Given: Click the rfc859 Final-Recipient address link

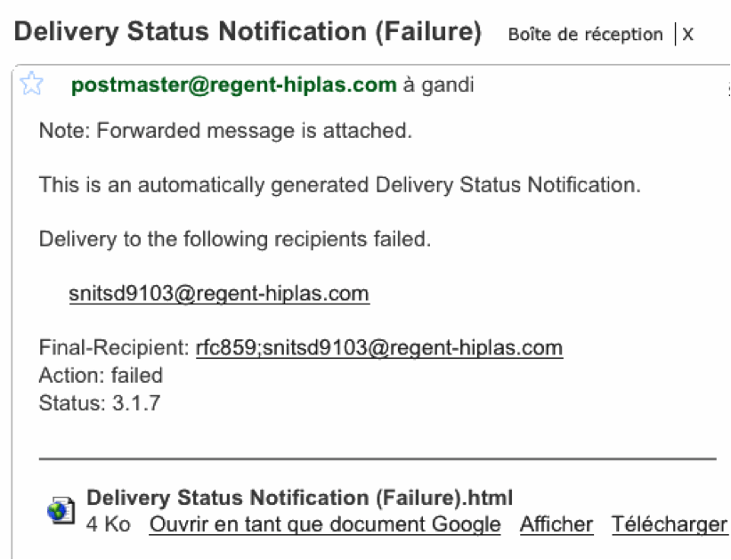Looking at the screenshot, I should click(x=379, y=347).
